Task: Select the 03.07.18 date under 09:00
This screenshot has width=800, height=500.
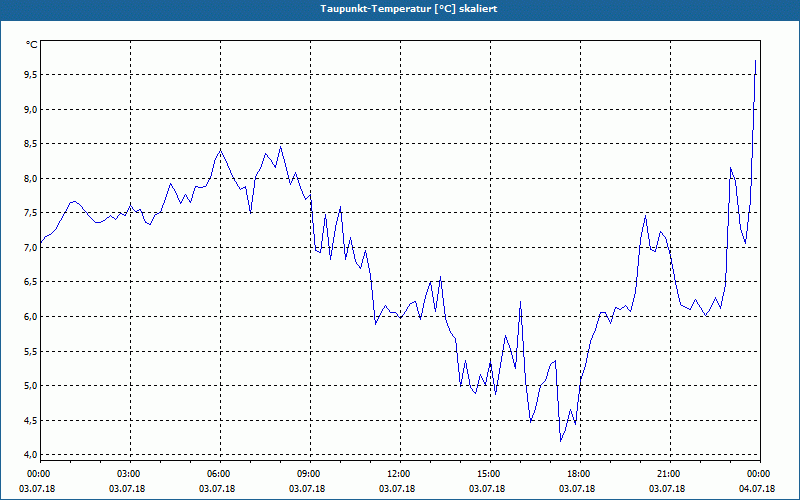Action: click(x=307, y=489)
